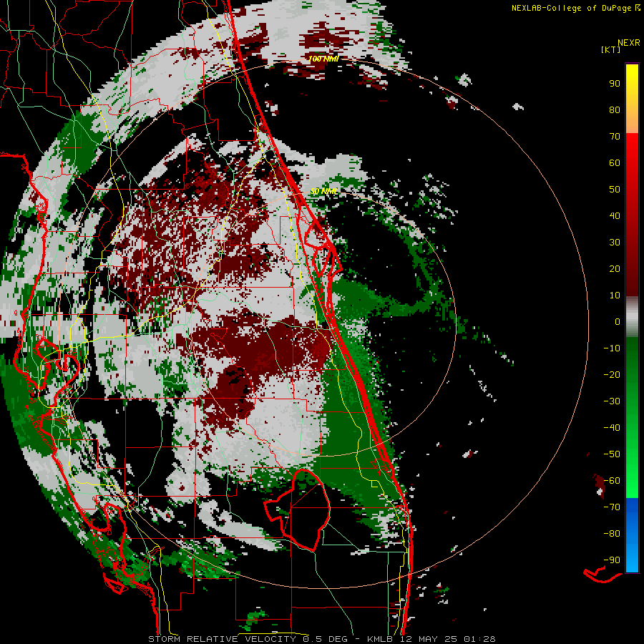Click the -30 value on the velocity scale

click(x=612, y=401)
